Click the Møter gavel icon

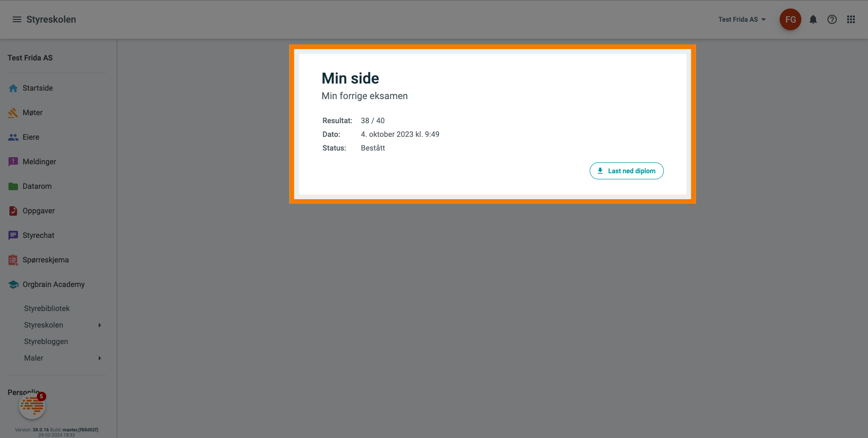pyautogui.click(x=13, y=113)
